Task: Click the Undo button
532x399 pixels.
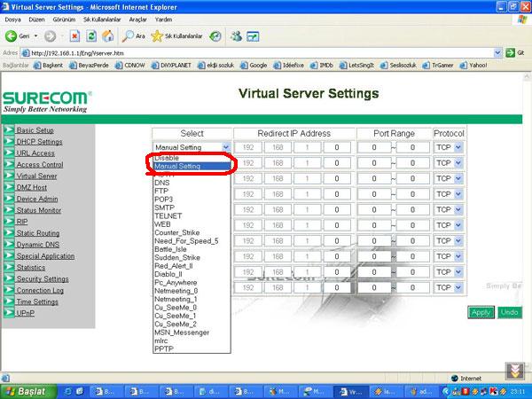Action: [510, 312]
